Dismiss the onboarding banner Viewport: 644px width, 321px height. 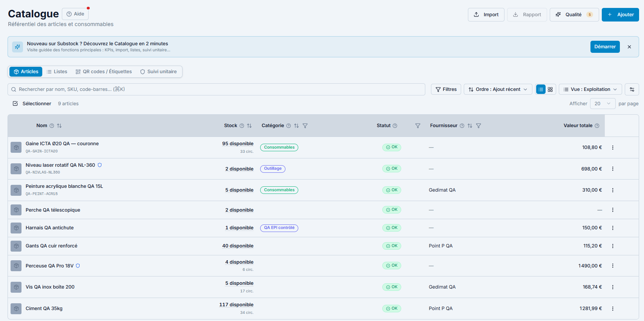(x=629, y=47)
